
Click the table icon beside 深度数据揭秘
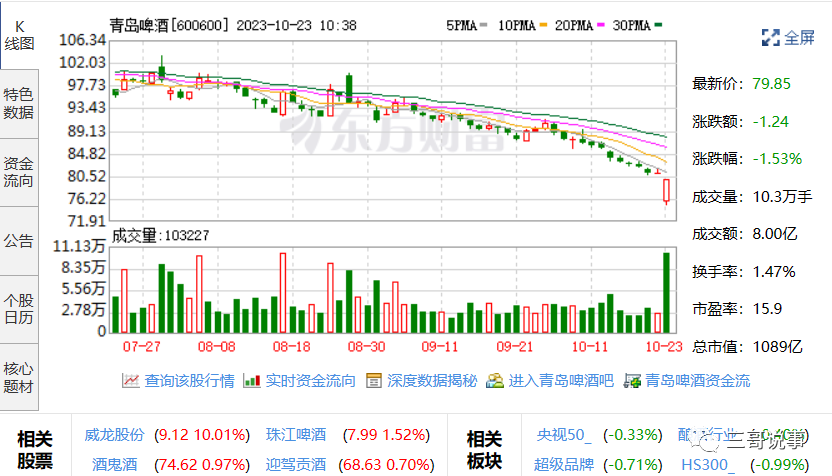pyautogui.click(x=374, y=380)
